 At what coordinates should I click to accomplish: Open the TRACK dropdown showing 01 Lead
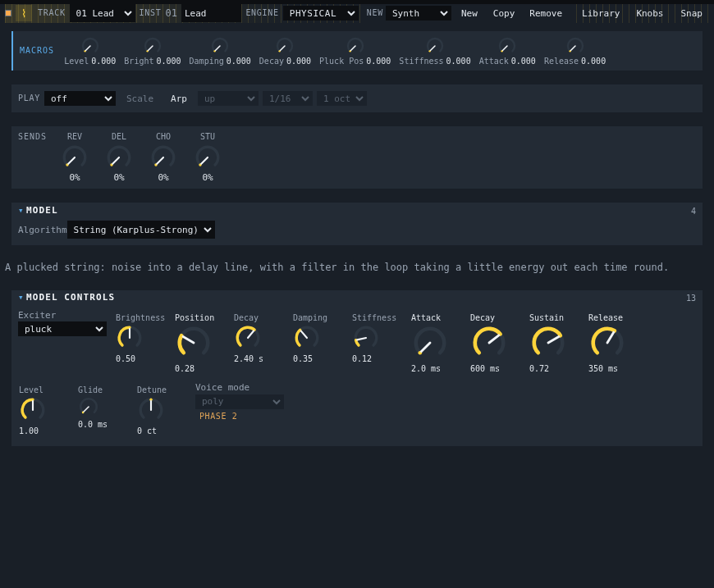(x=103, y=13)
